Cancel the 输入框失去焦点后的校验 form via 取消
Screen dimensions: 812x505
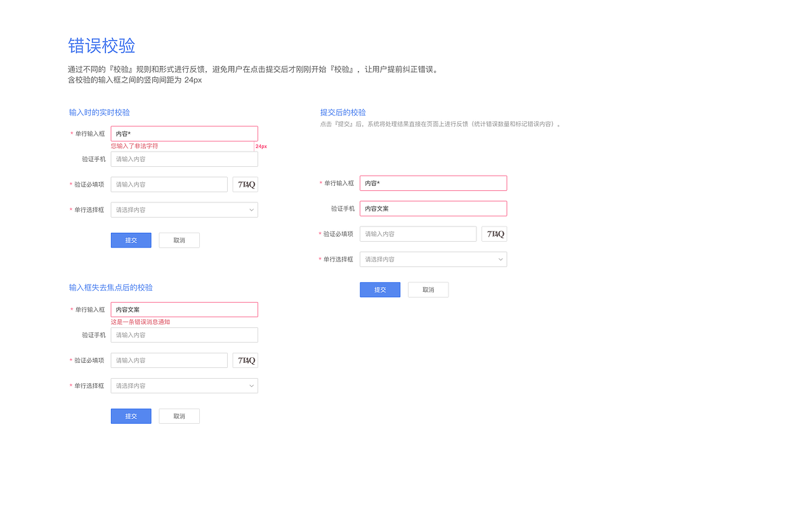tap(179, 416)
